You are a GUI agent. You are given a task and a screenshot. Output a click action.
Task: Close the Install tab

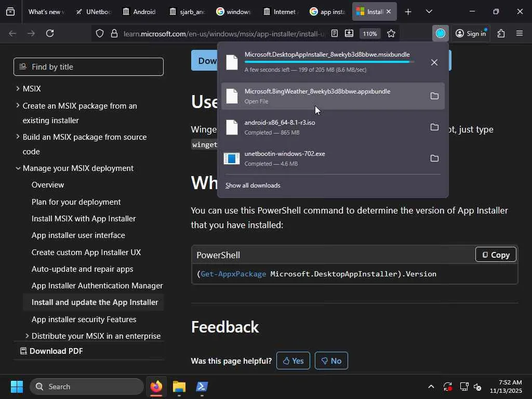[x=389, y=11]
